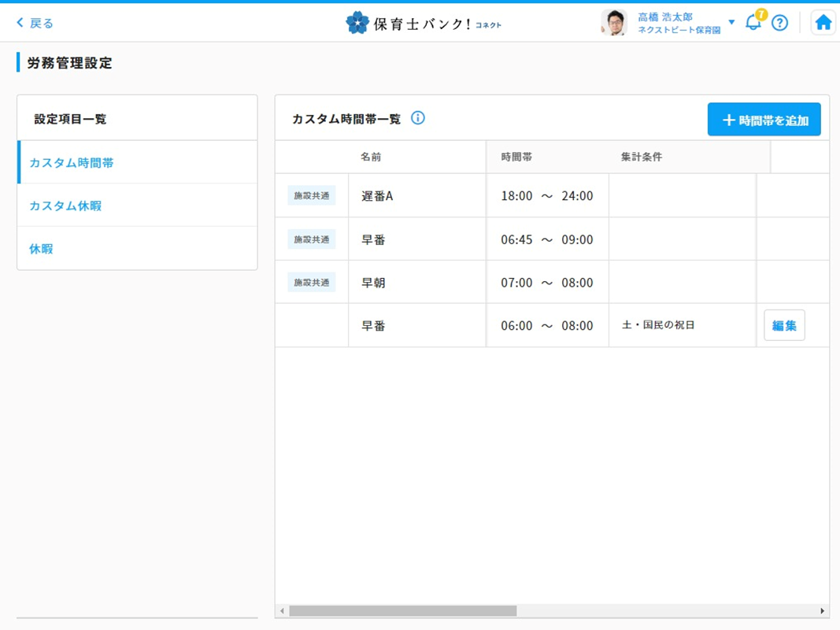Viewport: 840px width, 630px height.
Task: Expand the user account dropdown arrow
Action: tap(731, 22)
